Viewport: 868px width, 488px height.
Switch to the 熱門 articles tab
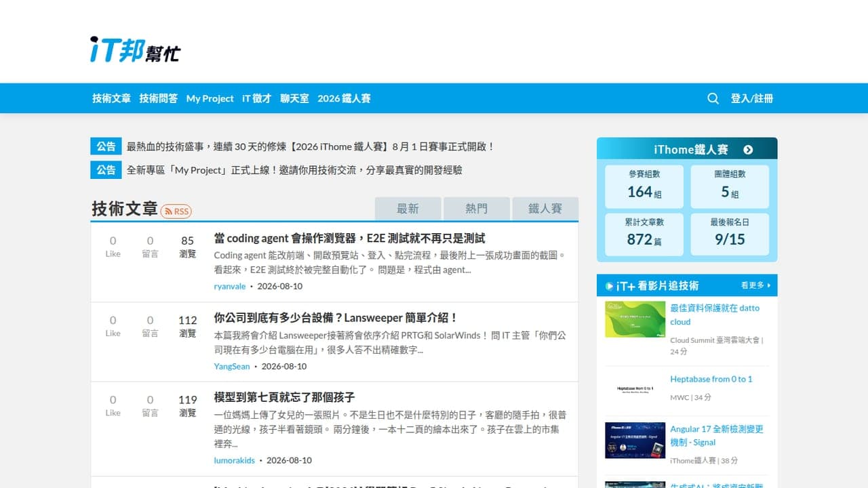click(x=476, y=209)
